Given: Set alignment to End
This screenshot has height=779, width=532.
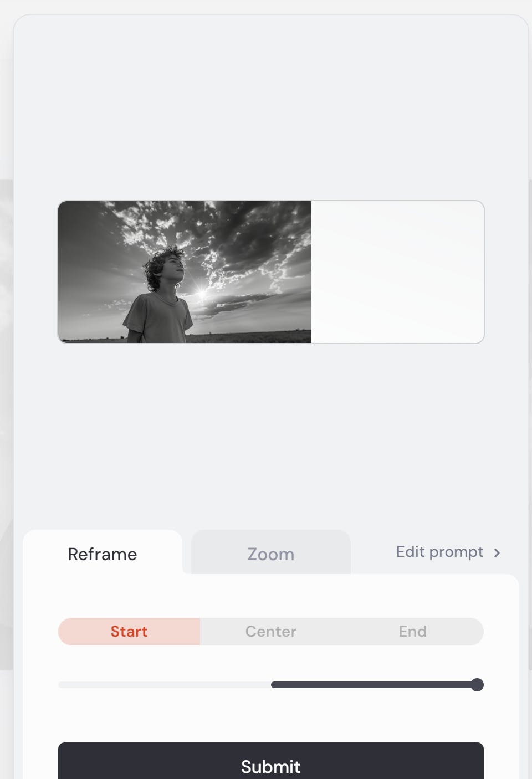Looking at the screenshot, I should click(413, 632).
